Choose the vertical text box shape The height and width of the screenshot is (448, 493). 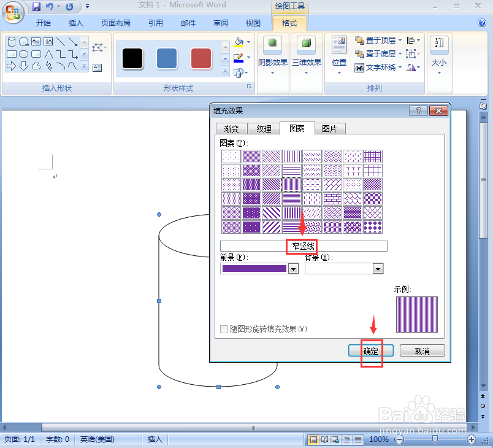tap(48, 41)
